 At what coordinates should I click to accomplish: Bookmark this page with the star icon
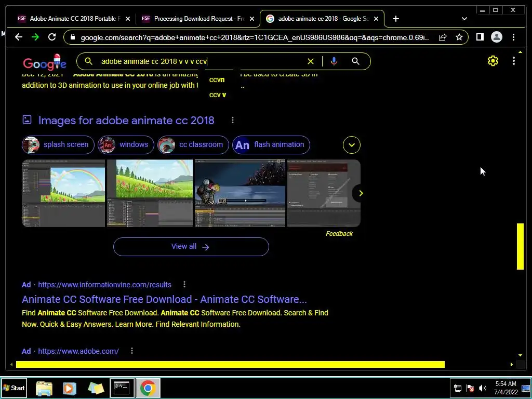[x=459, y=37]
